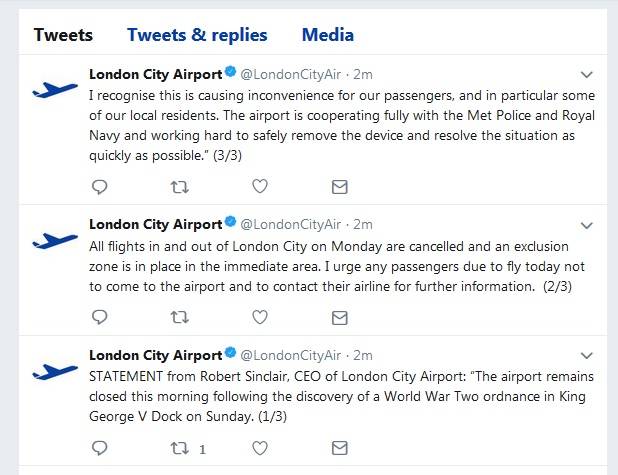
Task: Like the flights cancelled (2/3) tweet
Action: coord(260,317)
